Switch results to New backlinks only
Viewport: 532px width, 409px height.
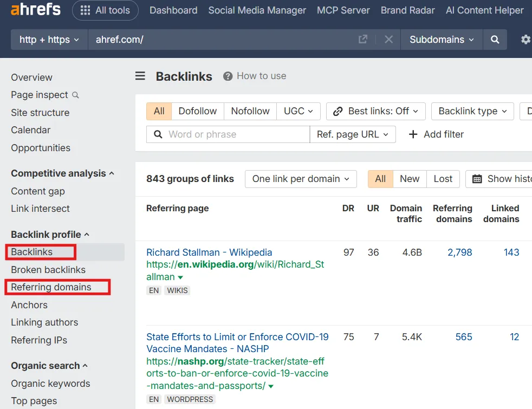pyautogui.click(x=410, y=179)
